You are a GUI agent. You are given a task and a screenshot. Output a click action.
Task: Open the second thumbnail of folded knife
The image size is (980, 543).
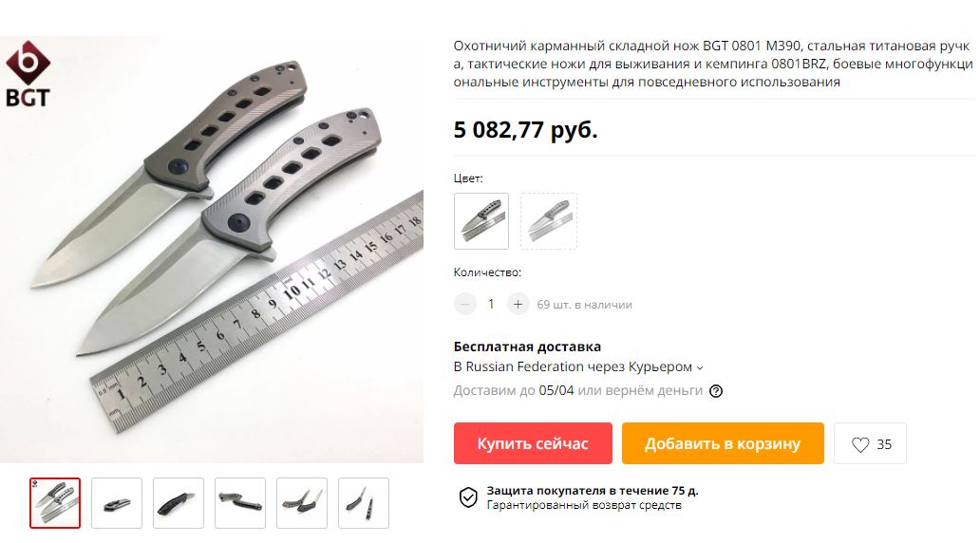[117, 503]
